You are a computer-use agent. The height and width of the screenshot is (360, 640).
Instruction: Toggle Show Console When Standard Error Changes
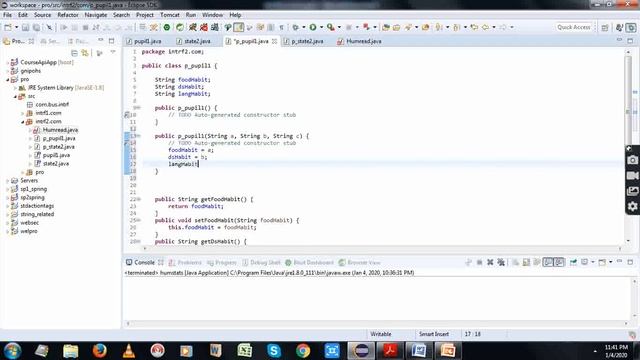pyautogui.click(x=559, y=262)
